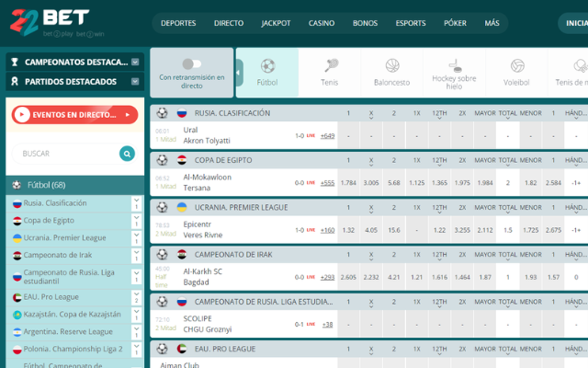This screenshot has height=368, width=588.
Task: Click Ukraine flag in Ucrania Premier League header
Action: pyautogui.click(x=182, y=207)
